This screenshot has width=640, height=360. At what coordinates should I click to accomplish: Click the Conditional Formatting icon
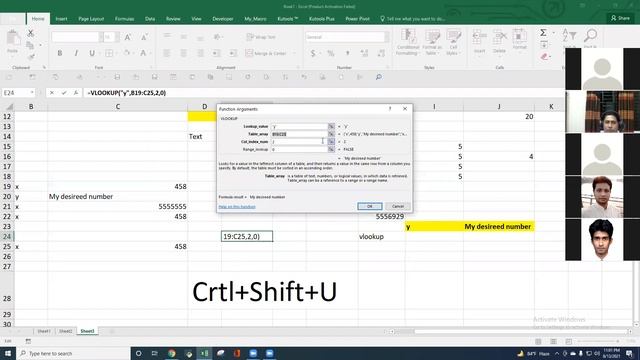408,37
